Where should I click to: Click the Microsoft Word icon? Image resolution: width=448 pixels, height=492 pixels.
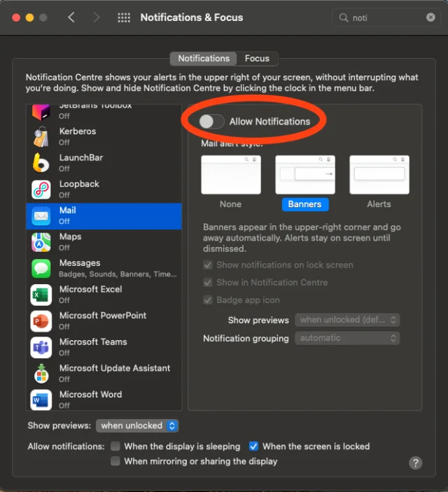[x=41, y=400]
